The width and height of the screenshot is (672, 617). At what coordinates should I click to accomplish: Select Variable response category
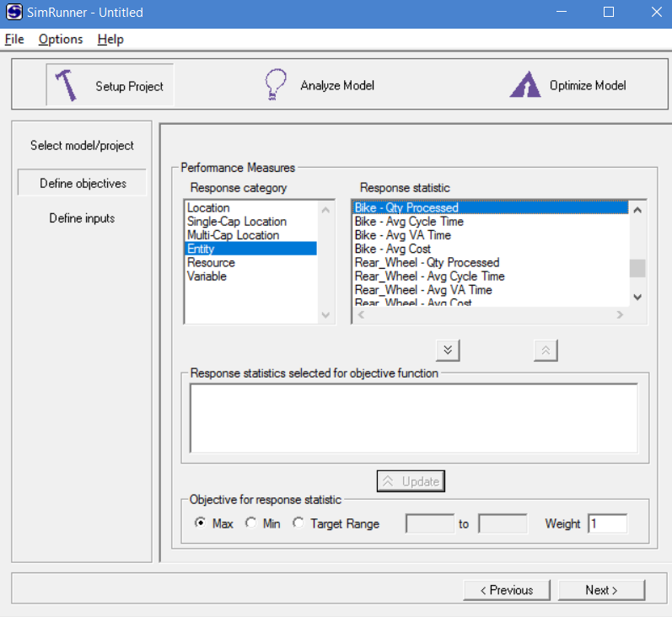point(251,276)
